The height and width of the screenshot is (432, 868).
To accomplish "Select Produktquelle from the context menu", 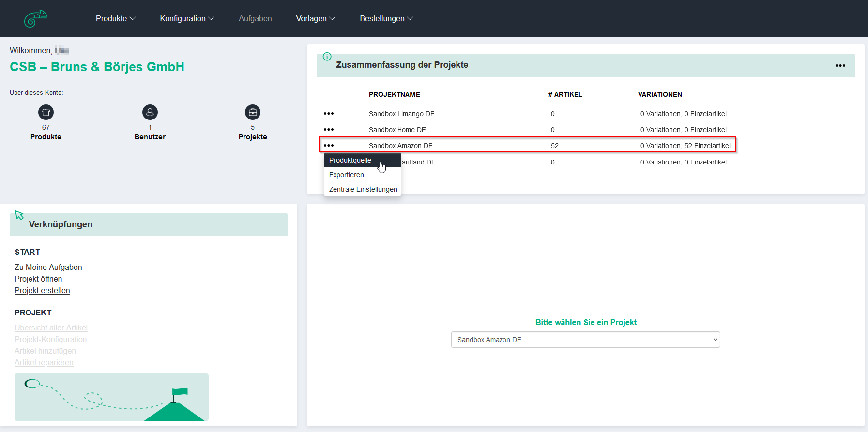I will [363, 160].
